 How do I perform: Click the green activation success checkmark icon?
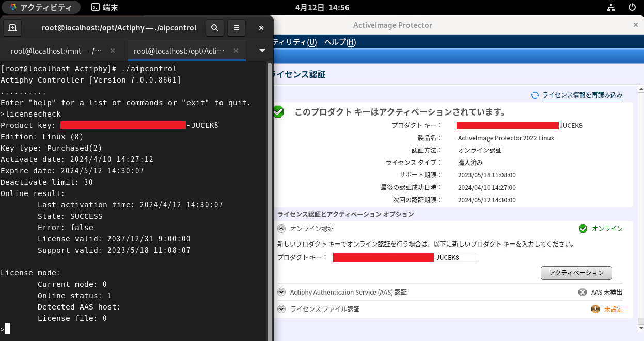278,111
